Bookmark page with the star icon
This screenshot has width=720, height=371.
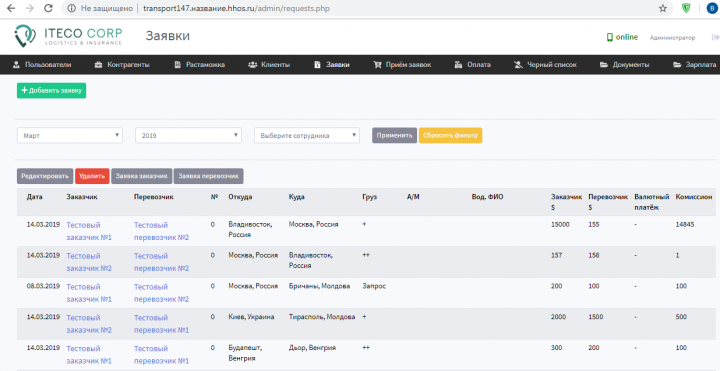pos(663,8)
